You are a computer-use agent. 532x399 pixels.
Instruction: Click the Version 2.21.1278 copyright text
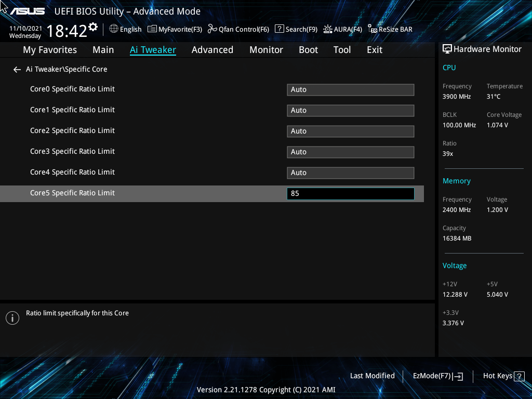266,390
